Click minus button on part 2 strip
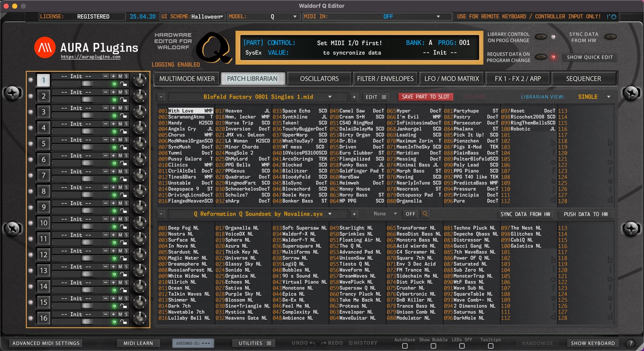Viewport: 644px width, 351px height. pyautogui.click(x=106, y=92)
